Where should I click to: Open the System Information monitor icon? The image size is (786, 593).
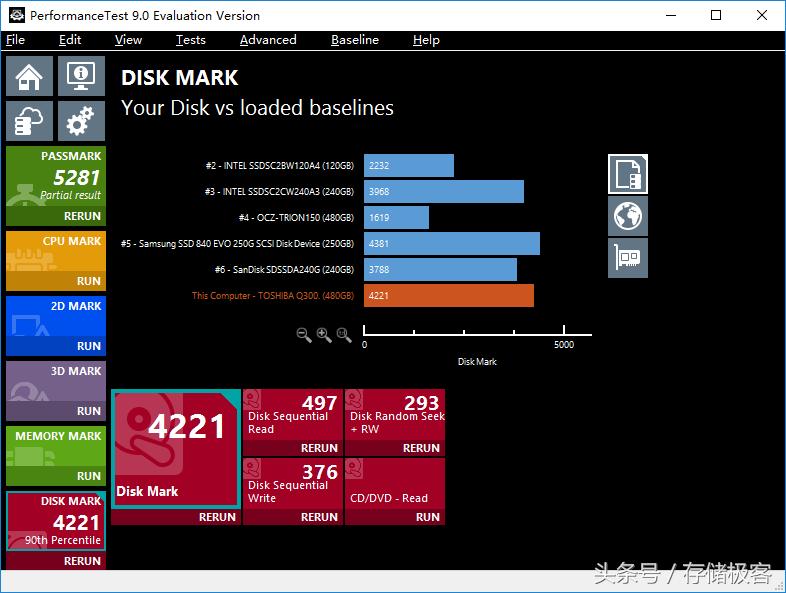(81, 76)
